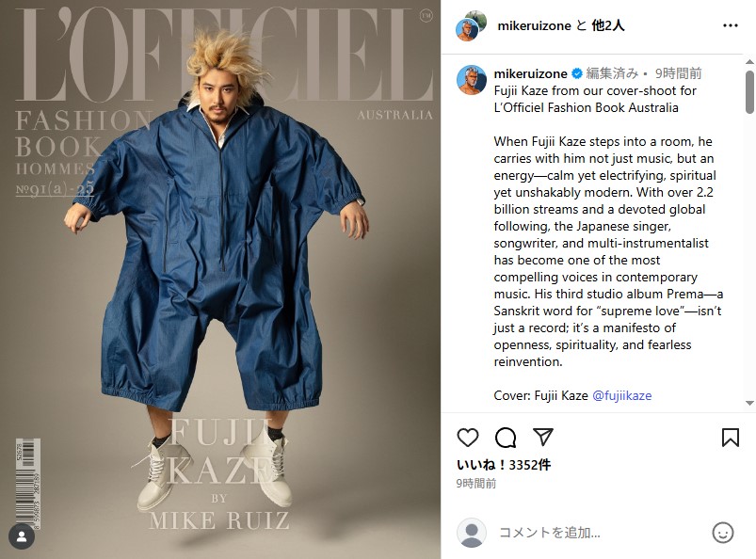The height and width of the screenshot is (559, 756).
Task: Click the caption scrollbar up arrow
Action: (749, 62)
